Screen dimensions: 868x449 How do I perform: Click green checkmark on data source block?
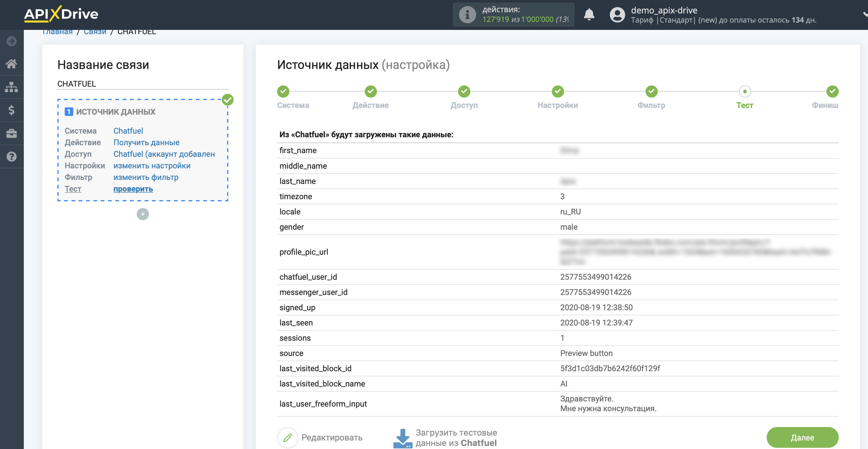[x=228, y=100]
